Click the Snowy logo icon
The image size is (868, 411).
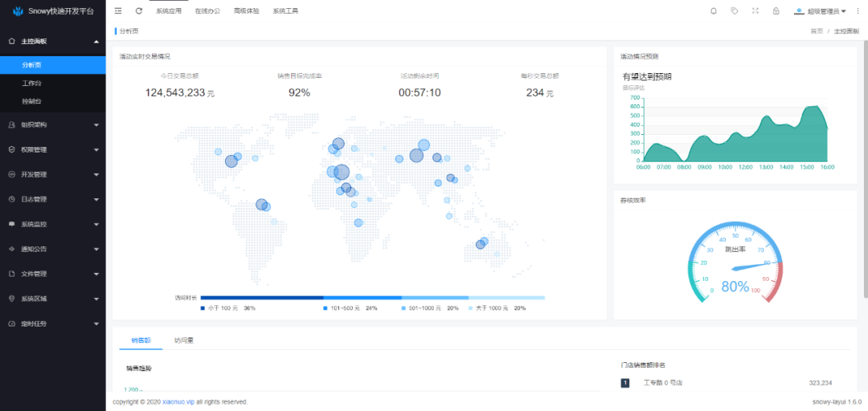(x=18, y=11)
